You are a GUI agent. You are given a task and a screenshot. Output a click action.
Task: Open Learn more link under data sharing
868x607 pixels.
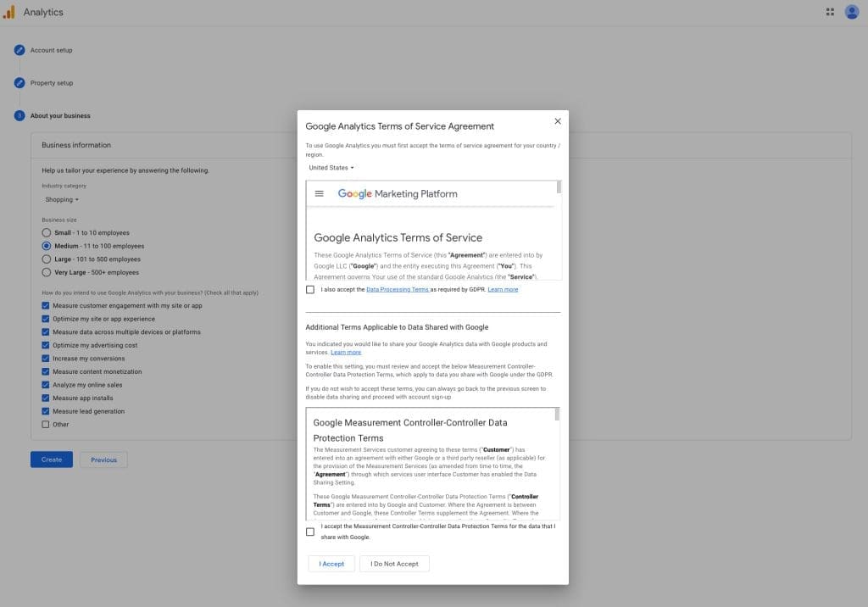tap(346, 352)
